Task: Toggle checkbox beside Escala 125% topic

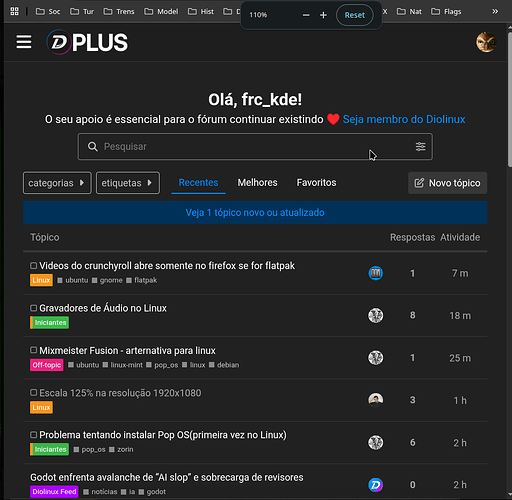Action: coord(33,393)
